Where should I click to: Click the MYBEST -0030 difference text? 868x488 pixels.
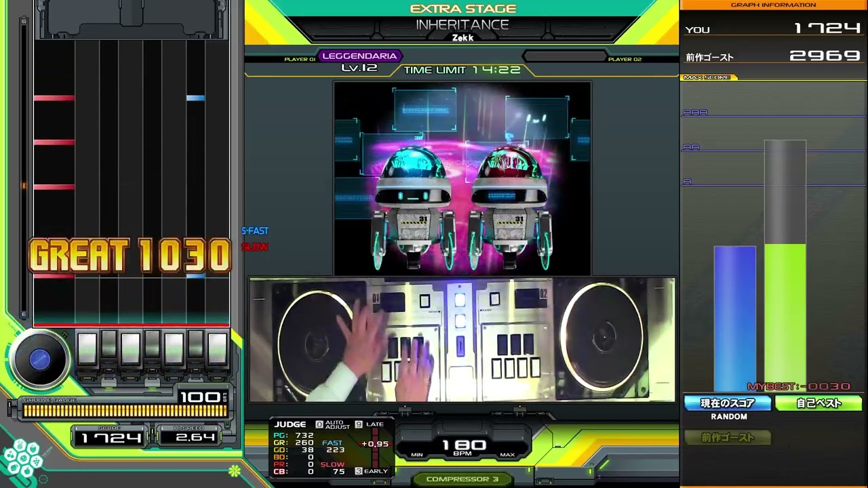tap(798, 386)
